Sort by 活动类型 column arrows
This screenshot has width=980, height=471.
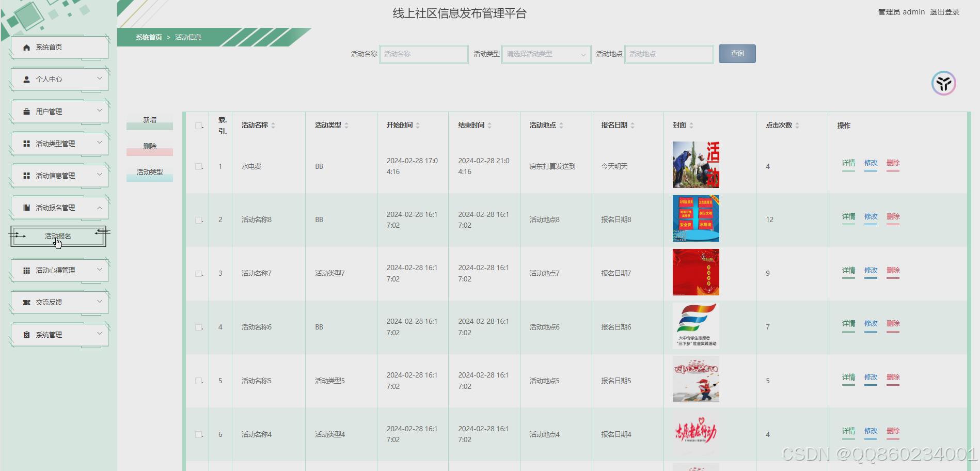click(x=346, y=125)
